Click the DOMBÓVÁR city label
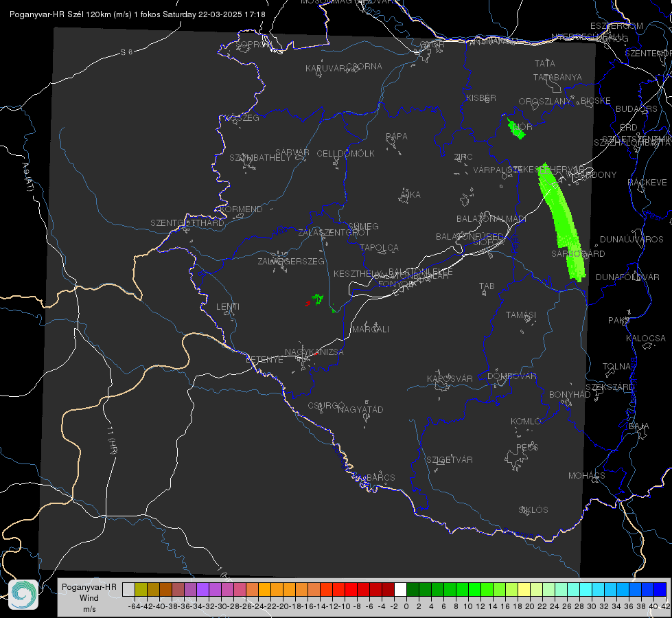 (x=511, y=376)
